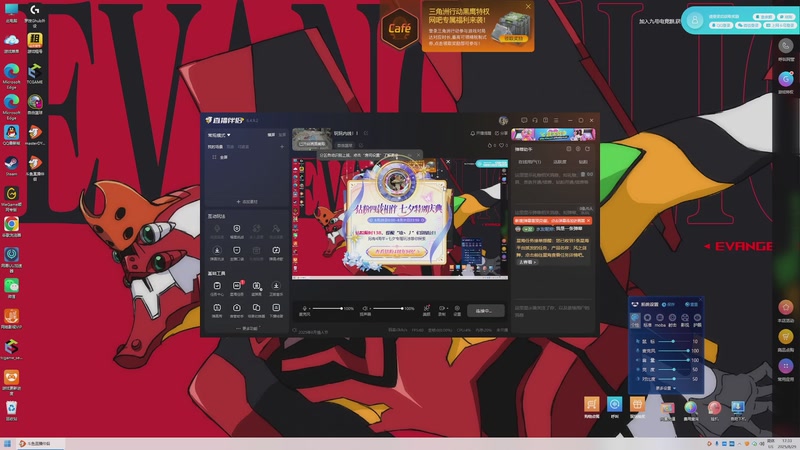Click the 添加素材 add-source button
Viewport: 800px width, 450px height.
(247, 202)
